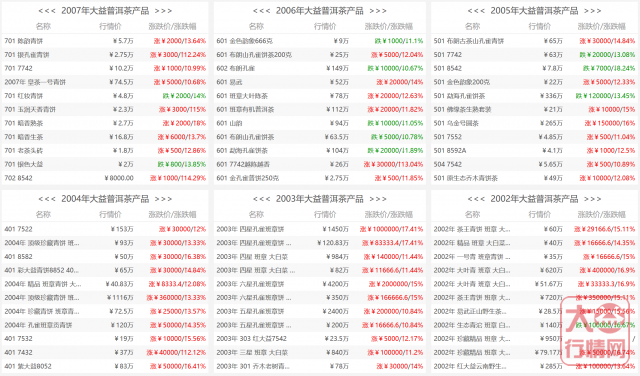Click the "¥620万" price in 2002年 table
Image resolution: width=640 pixels, height=376 pixels.
551,271
